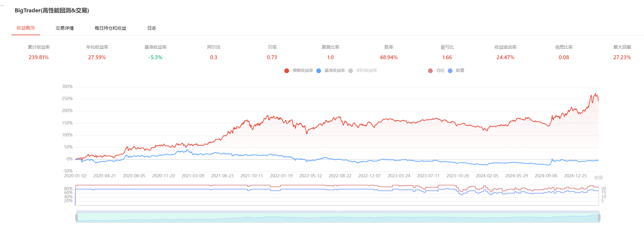Click the 年化收益率 value 27.59%
644x232 pixels.
[97, 57]
